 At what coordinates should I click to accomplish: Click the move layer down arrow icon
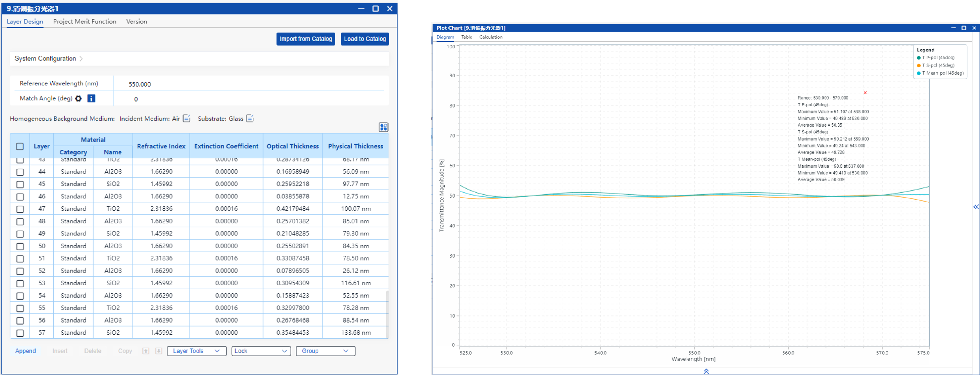[159, 351]
